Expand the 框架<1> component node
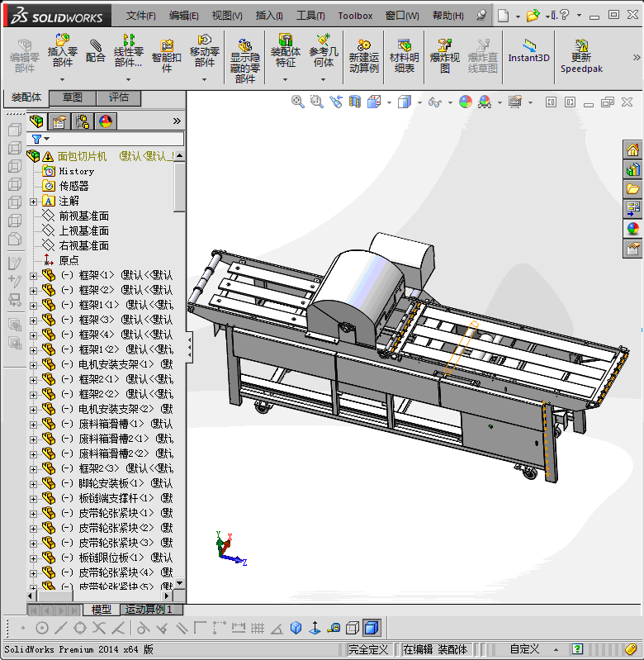 33,276
